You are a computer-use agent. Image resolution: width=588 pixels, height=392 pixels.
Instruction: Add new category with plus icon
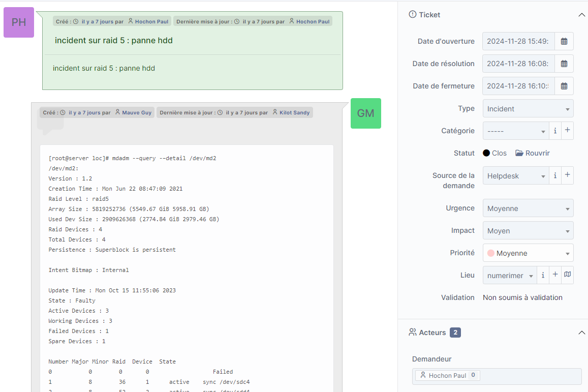(567, 131)
